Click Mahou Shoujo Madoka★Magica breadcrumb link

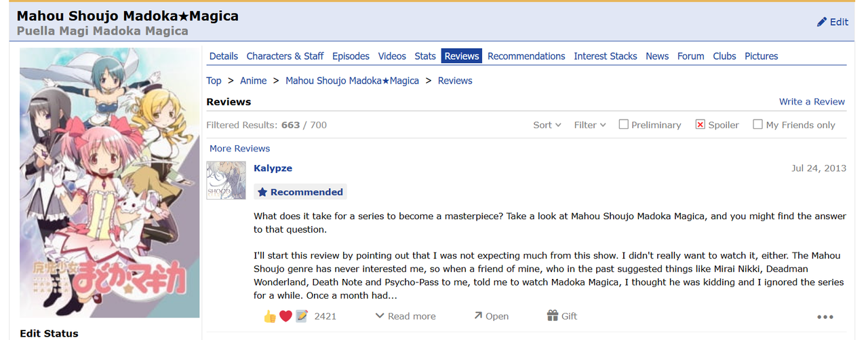point(352,81)
